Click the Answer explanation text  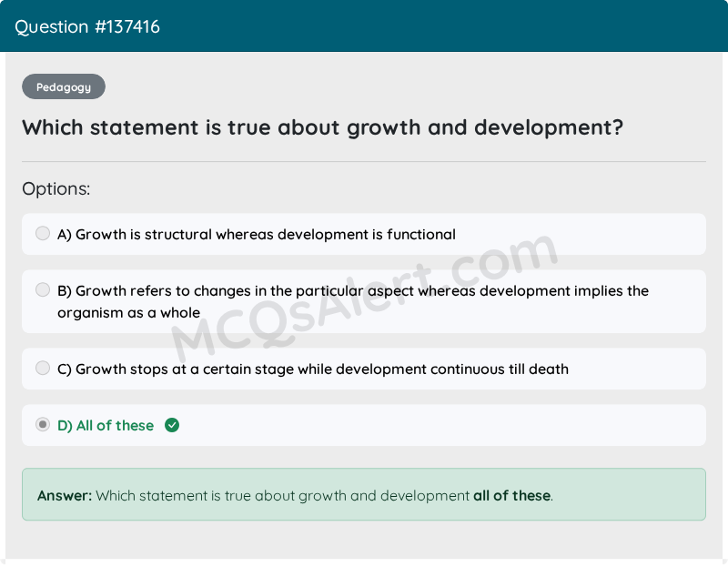click(x=295, y=495)
